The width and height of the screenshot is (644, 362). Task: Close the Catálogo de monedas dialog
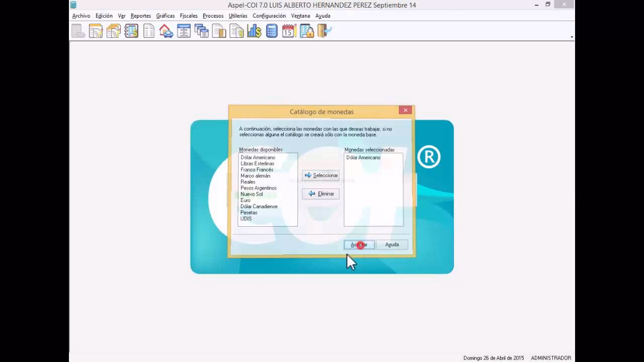[406, 110]
